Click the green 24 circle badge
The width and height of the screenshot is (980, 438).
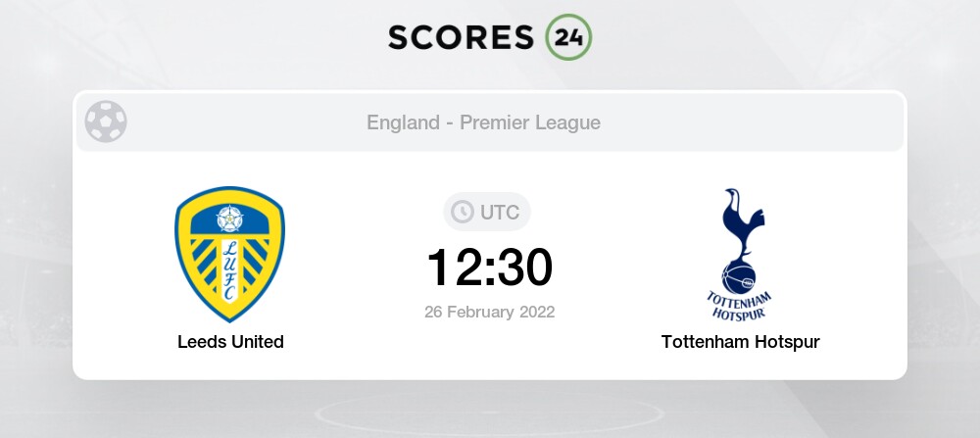568,37
